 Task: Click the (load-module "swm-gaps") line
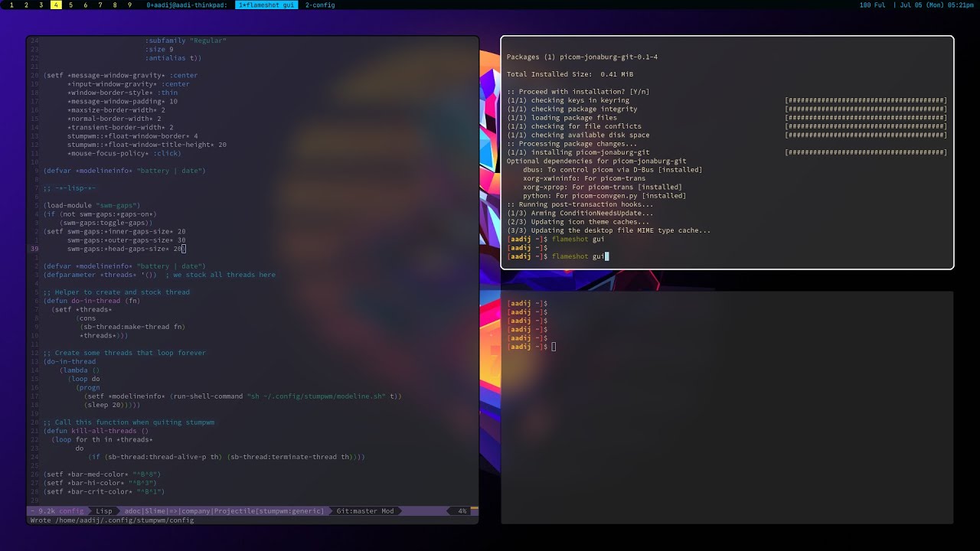click(92, 205)
